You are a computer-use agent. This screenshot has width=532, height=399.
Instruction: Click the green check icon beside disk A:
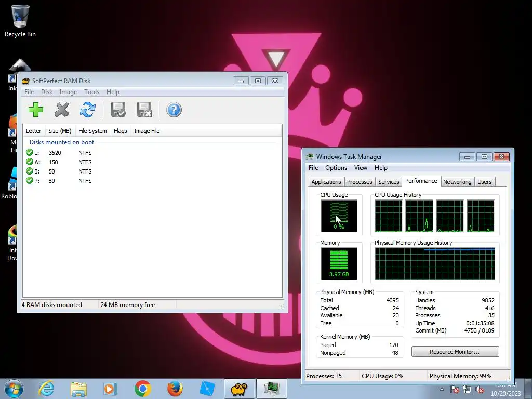pyautogui.click(x=30, y=162)
